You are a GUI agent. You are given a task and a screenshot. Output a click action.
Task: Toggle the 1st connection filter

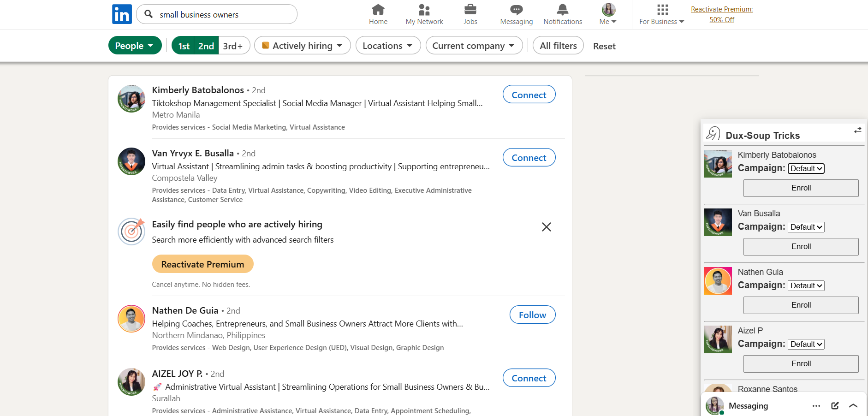click(x=184, y=46)
